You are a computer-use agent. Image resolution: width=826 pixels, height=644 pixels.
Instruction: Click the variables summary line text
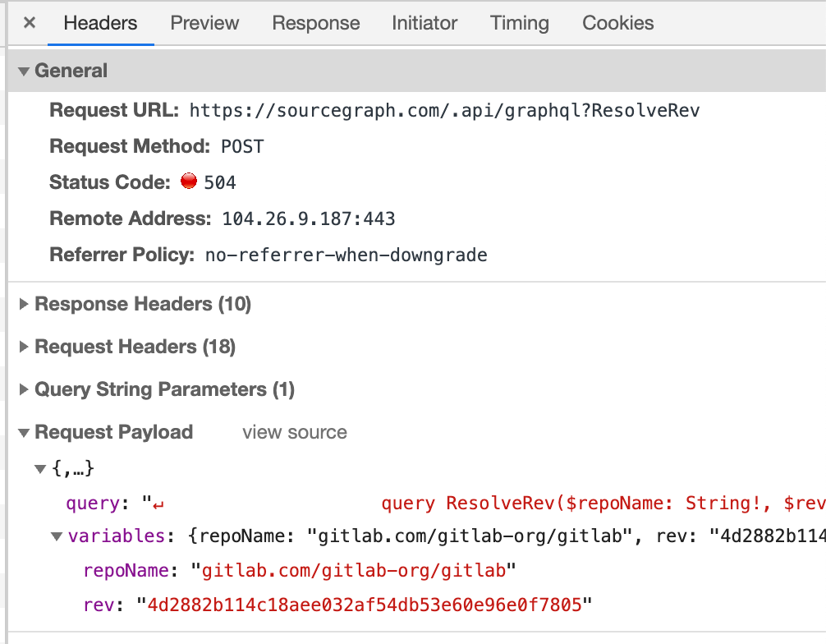507,536
